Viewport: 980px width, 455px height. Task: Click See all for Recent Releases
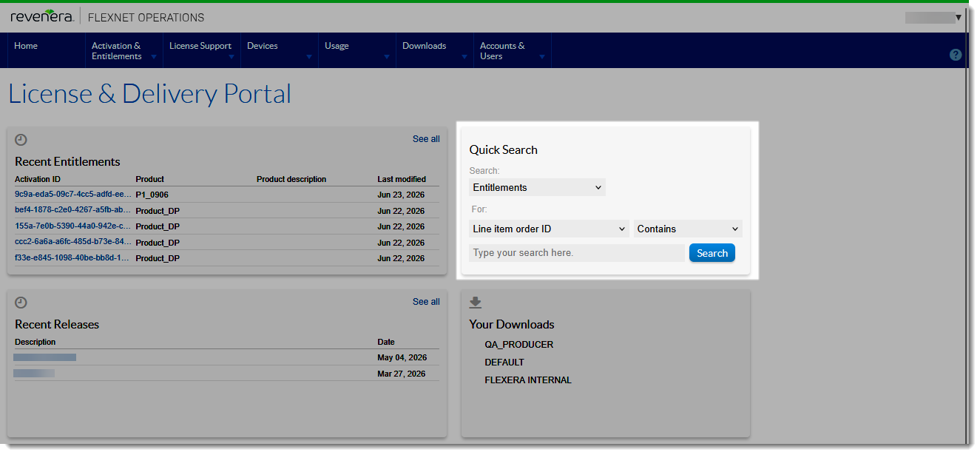coord(426,302)
